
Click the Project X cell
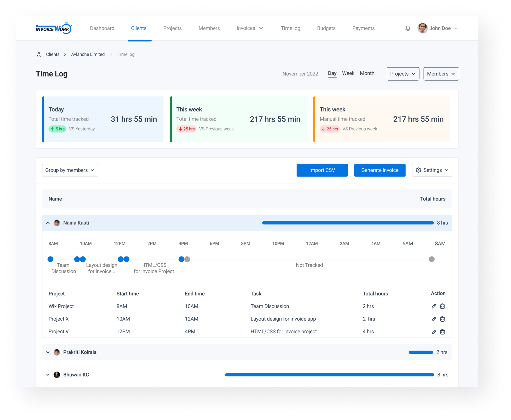point(59,319)
